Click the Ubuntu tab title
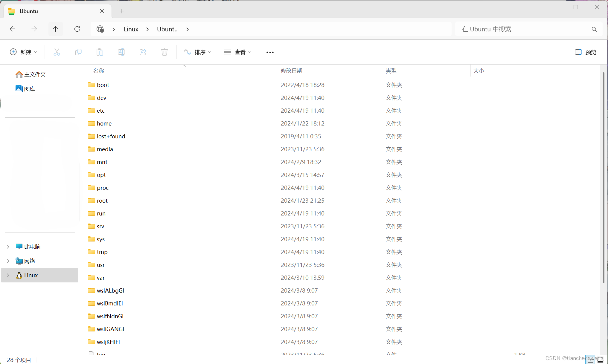 tap(29, 11)
